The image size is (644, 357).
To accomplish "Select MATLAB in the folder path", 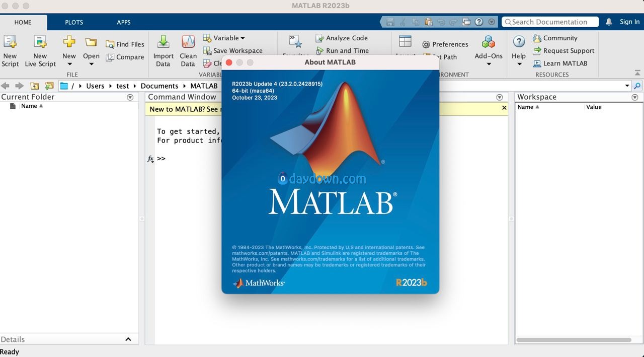I will coord(204,86).
